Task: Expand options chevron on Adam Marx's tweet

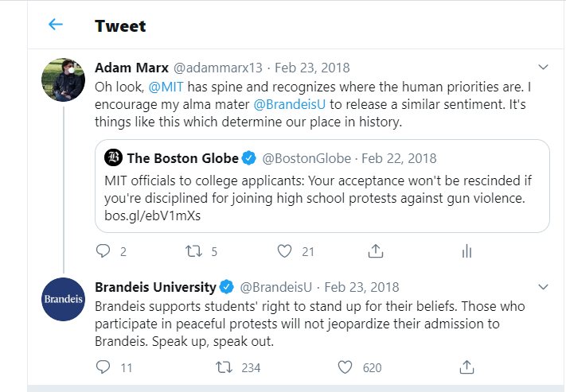Action: tap(544, 68)
